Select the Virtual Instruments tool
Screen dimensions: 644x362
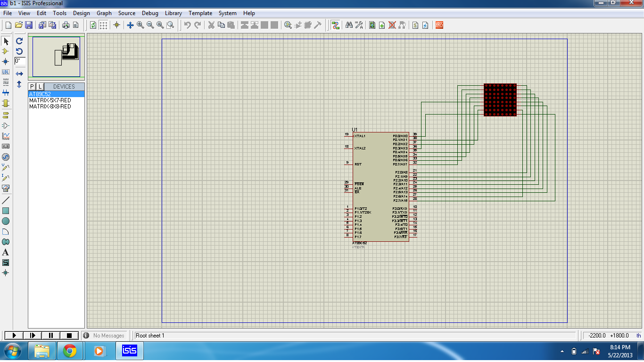click(6, 188)
